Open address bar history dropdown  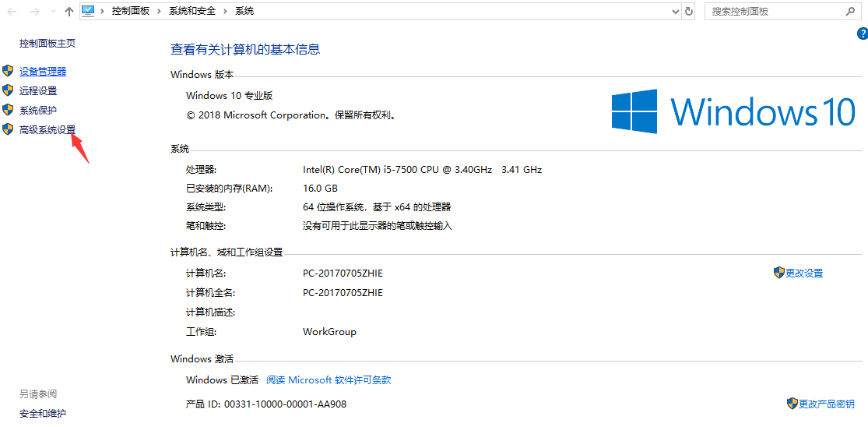[676, 11]
